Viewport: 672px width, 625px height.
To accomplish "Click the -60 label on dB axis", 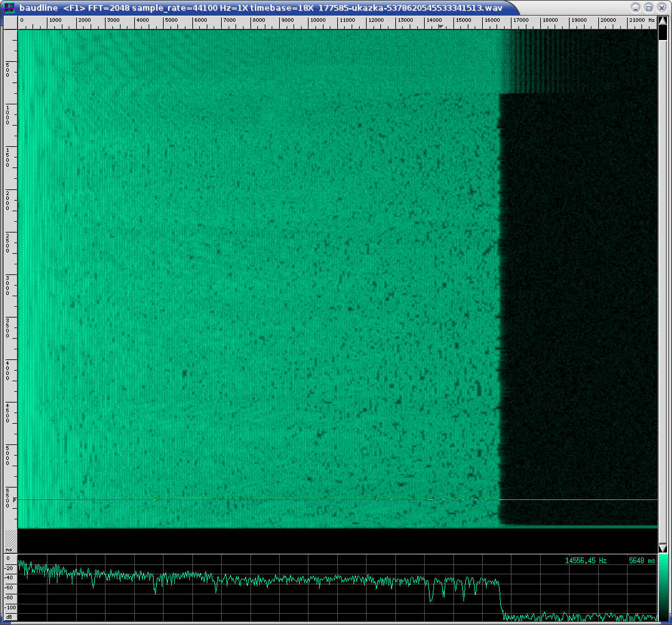I will (x=9, y=587).
